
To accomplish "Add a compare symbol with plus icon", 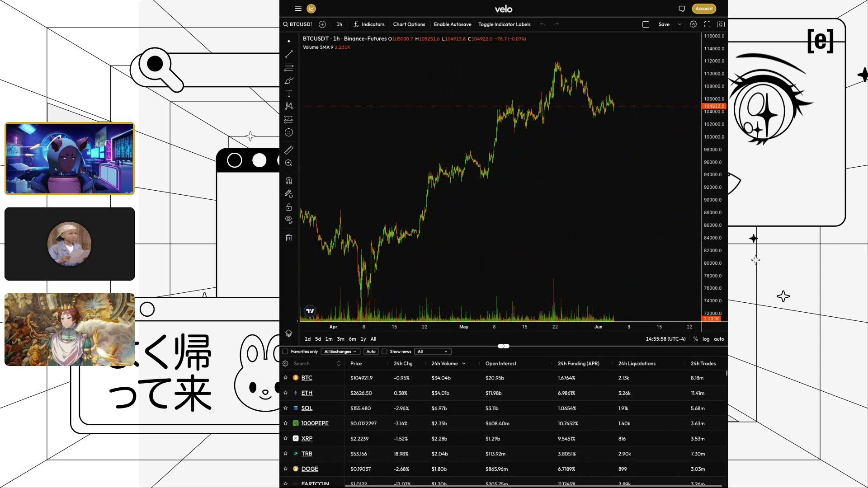I will (322, 24).
